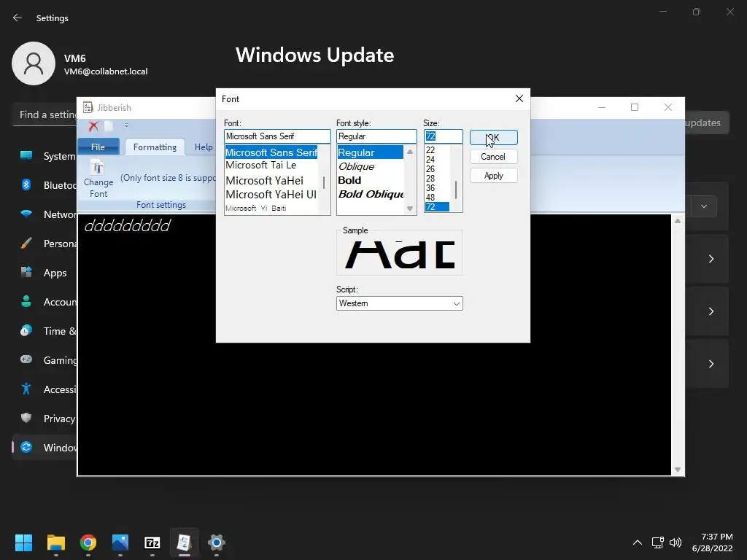Open 7-Zip from the taskbar
Image resolution: width=747 pixels, height=560 pixels.
[x=152, y=542]
